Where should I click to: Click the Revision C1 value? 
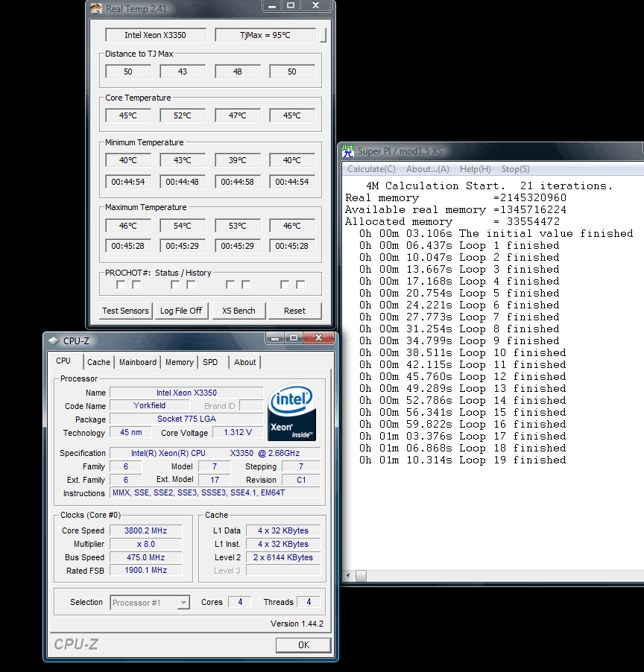(x=301, y=480)
